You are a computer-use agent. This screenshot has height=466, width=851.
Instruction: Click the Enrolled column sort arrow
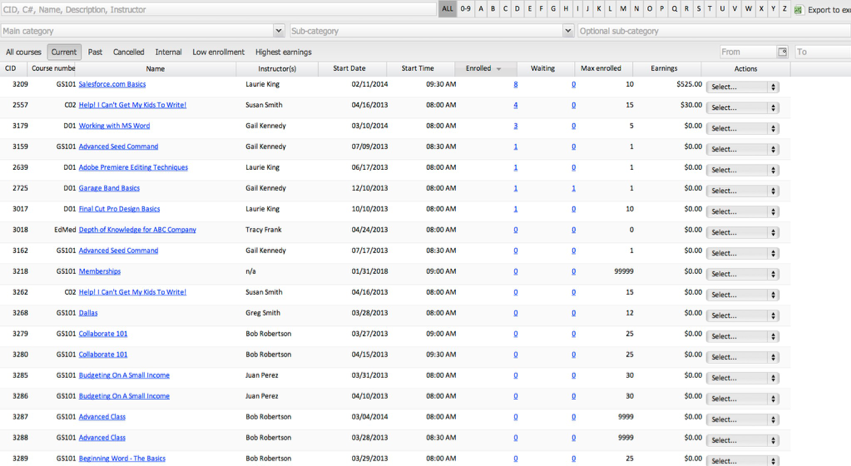pyautogui.click(x=499, y=69)
